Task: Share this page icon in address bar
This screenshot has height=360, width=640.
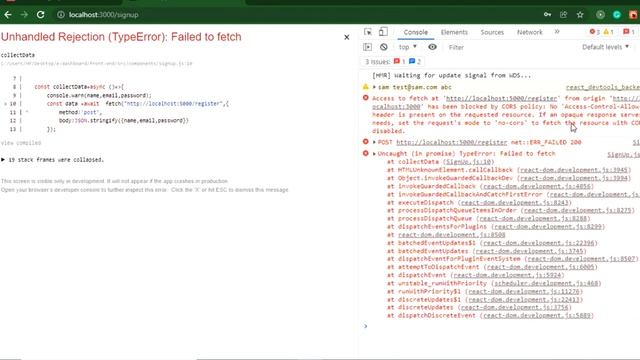Action: click(x=564, y=15)
